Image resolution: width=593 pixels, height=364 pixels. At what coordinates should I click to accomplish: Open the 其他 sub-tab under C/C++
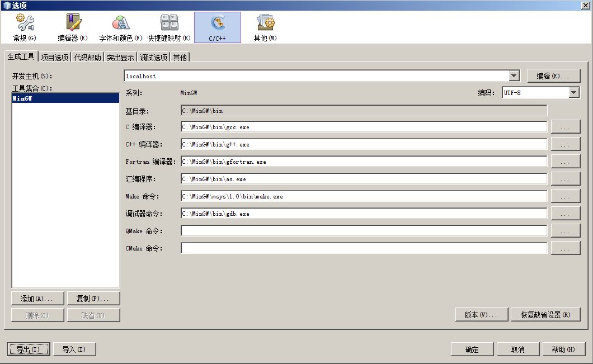(180, 58)
